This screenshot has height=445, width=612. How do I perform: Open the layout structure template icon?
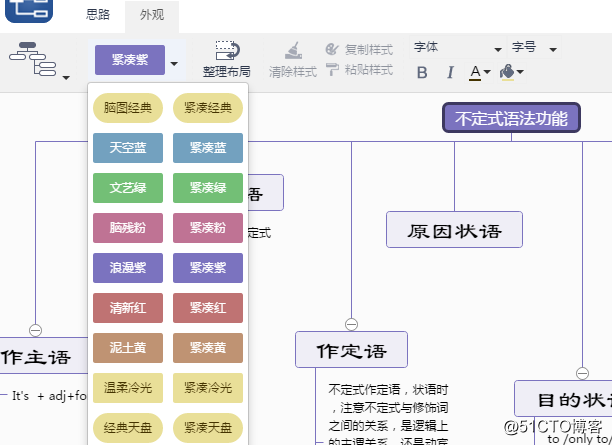(33, 59)
